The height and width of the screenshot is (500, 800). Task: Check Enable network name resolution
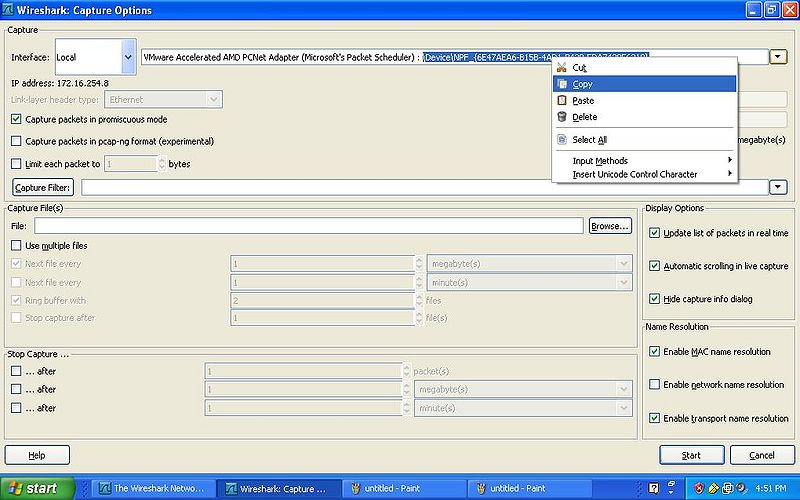click(654, 385)
